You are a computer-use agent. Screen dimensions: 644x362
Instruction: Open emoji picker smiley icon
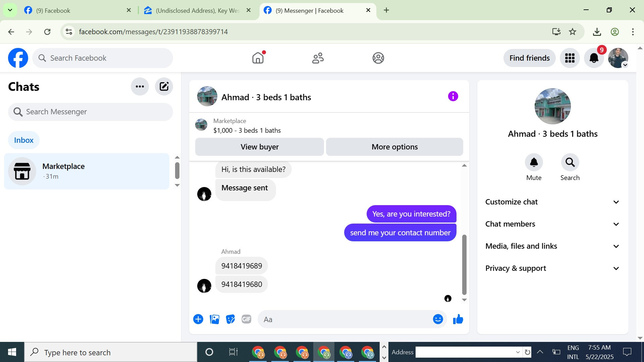click(x=438, y=319)
